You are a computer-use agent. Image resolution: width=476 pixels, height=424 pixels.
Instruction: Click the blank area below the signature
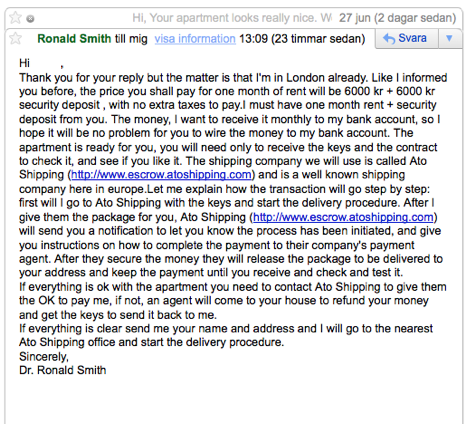coord(233,400)
